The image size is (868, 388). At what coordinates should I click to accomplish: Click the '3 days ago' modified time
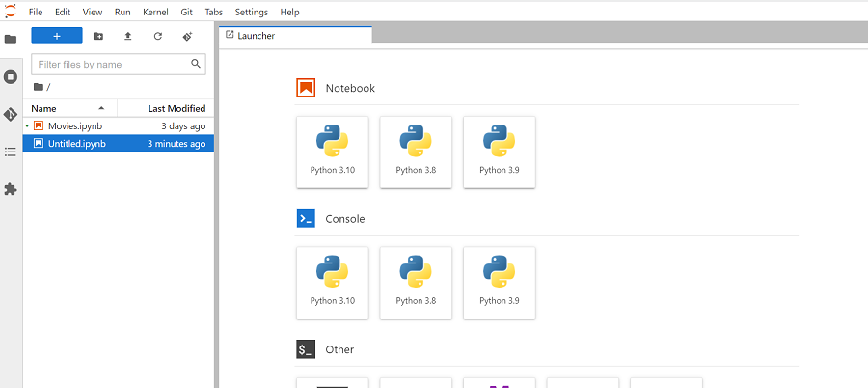pyautogui.click(x=183, y=125)
